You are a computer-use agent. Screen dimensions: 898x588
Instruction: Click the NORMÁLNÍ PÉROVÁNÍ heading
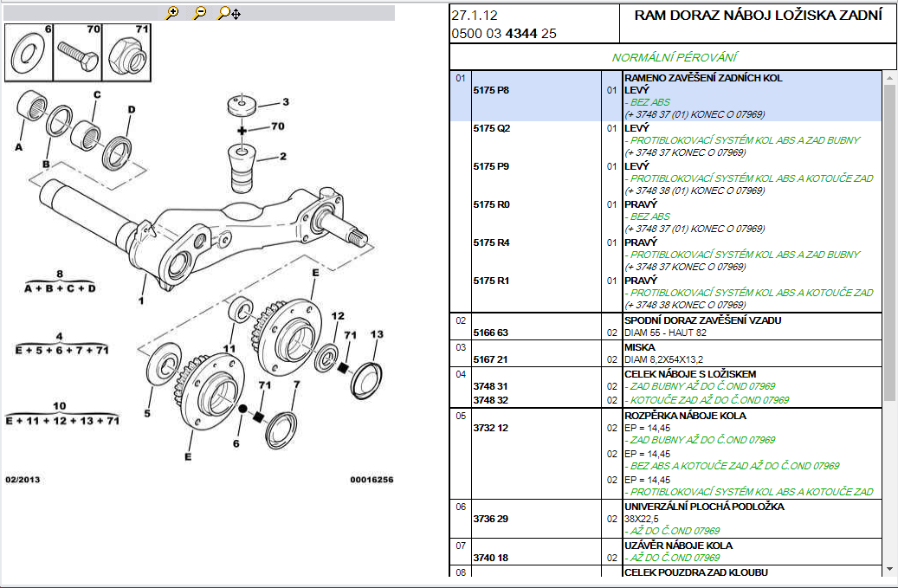[674, 57]
